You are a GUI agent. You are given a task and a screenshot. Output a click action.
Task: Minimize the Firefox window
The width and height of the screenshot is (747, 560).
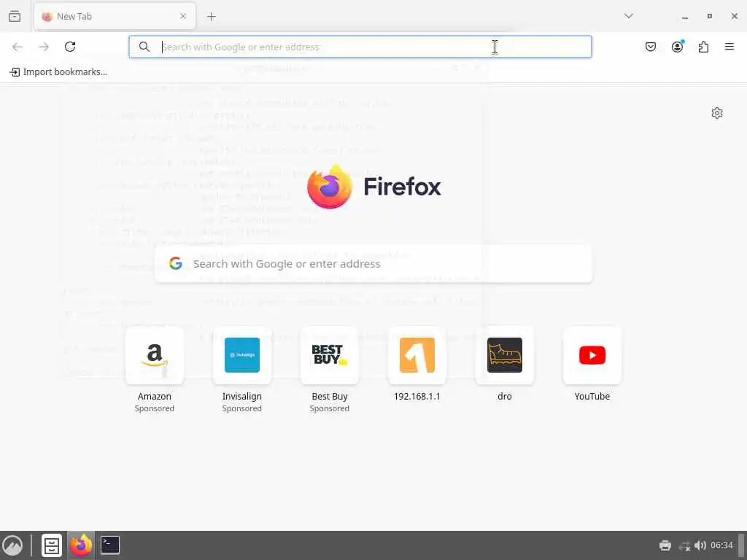click(x=684, y=17)
